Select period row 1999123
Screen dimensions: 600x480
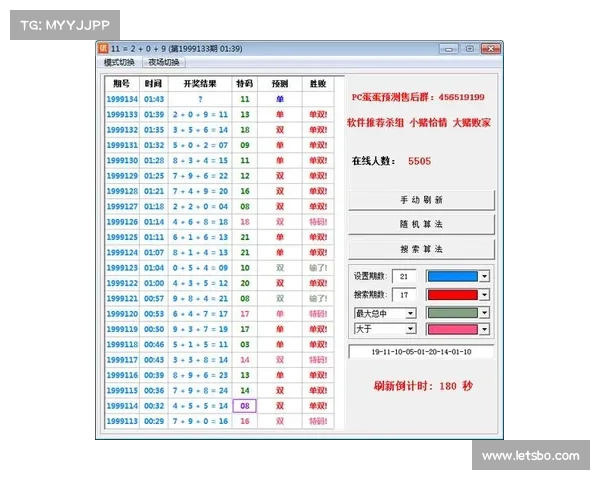click(219, 268)
